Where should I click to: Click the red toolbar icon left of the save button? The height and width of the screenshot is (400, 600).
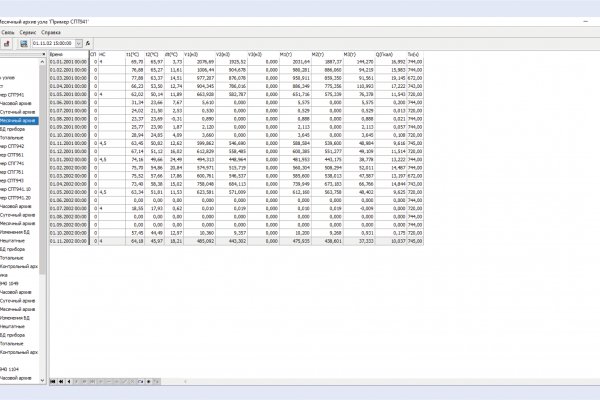(x=5, y=44)
